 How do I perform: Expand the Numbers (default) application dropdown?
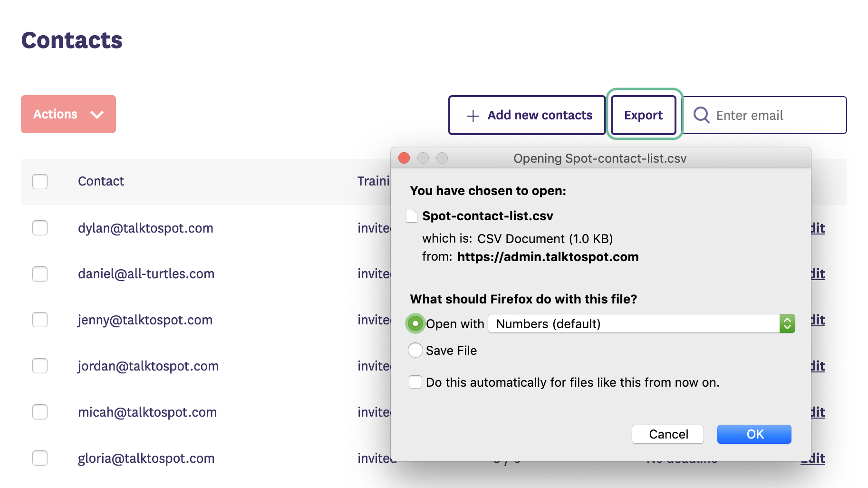[787, 324]
